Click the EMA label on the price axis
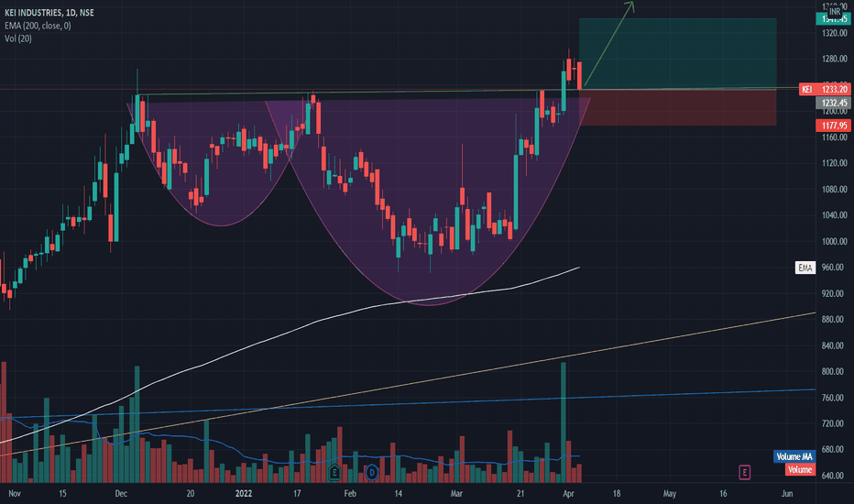The height and width of the screenshot is (504, 854). 805,268
